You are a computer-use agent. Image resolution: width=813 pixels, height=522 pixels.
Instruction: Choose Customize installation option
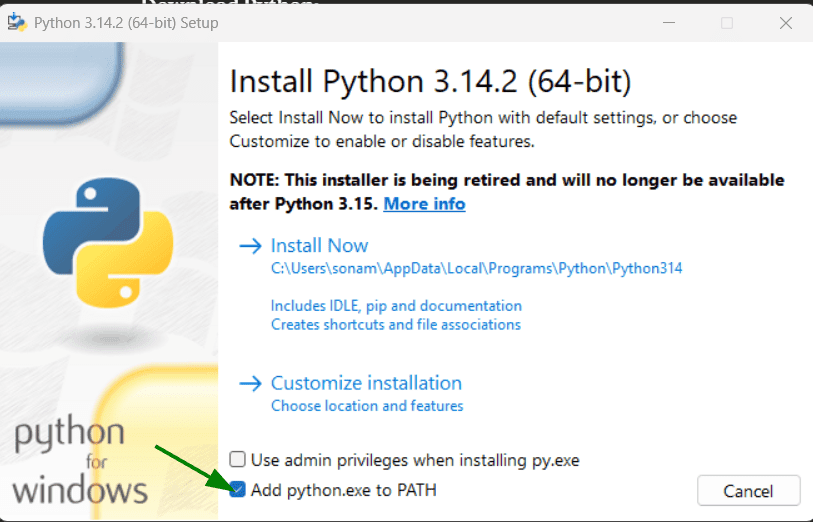(x=366, y=383)
